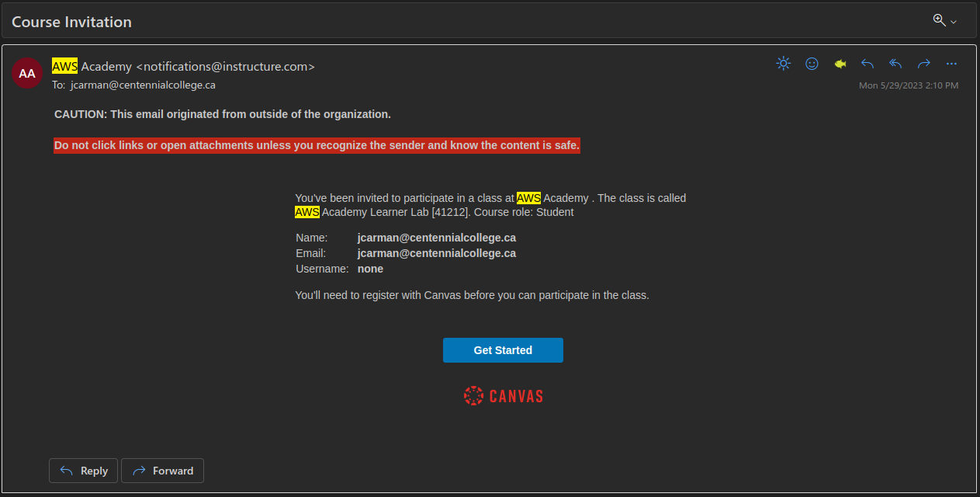Image resolution: width=980 pixels, height=497 pixels.
Task: Click the recipient jcarman@centennialcollege.ca link
Action: pos(143,85)
